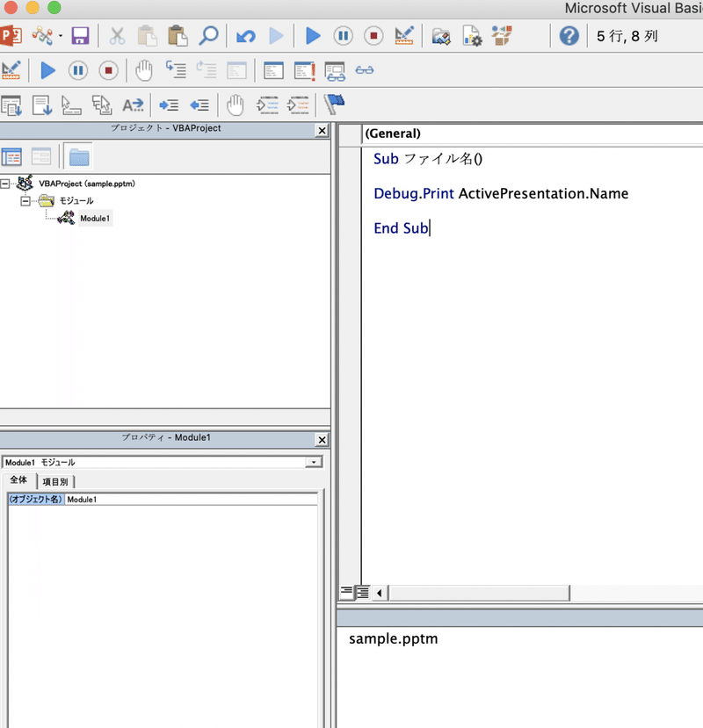The image size is (703, 728).
Task: Click the Parameter Info icon
Action: coord(102,105)
